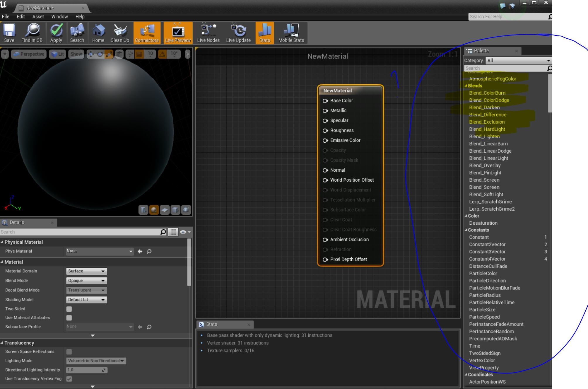Switch preview mesh to cylinder

point(143,210)
